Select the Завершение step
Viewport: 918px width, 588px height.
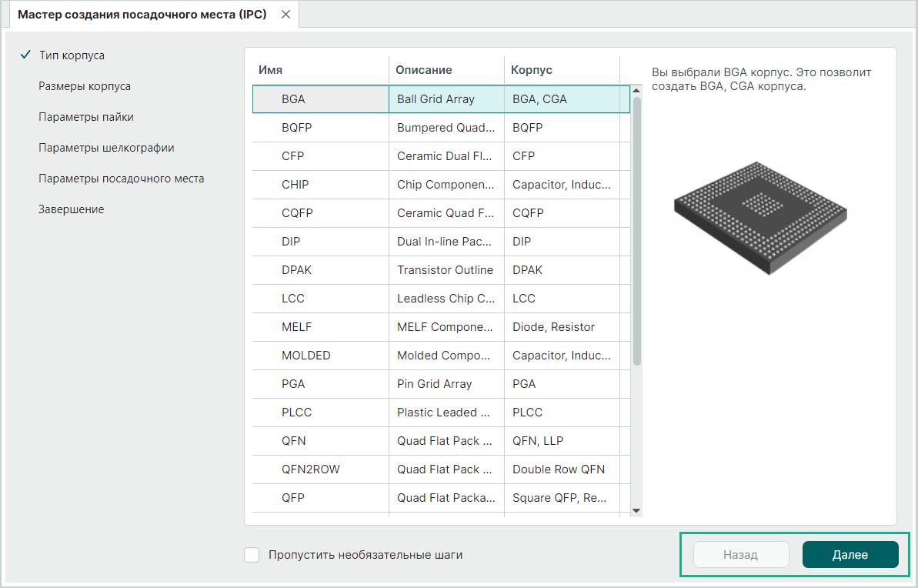point(71,209)
